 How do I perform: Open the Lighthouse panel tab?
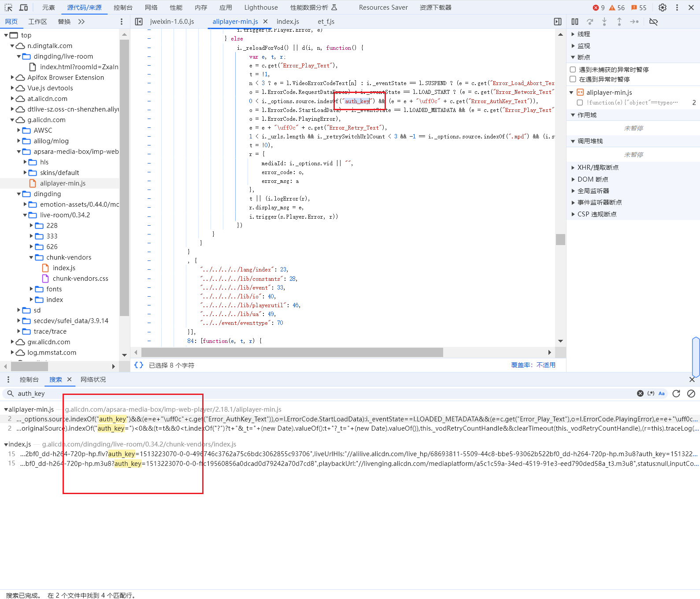click(261, 7)
